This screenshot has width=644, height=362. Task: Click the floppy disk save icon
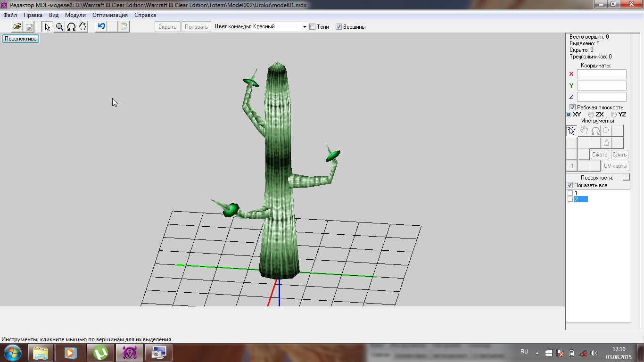click(x=29, y=27)
